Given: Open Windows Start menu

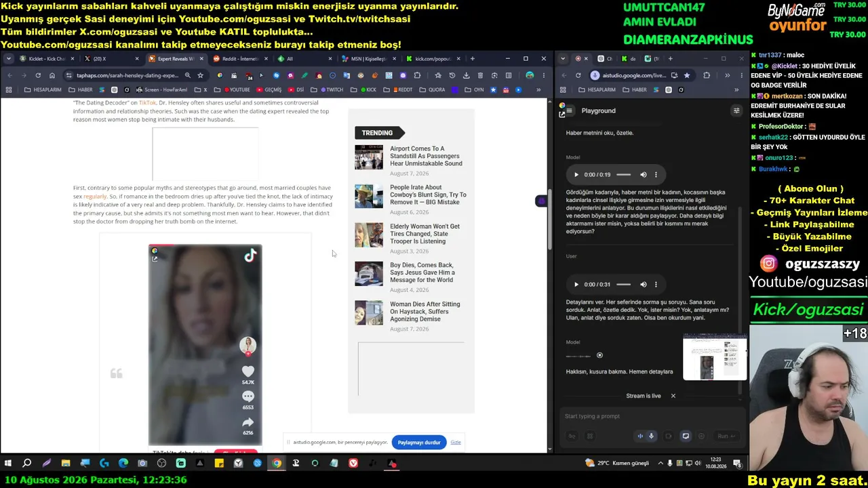Looking at the screenshot, I should click(8, 464).
